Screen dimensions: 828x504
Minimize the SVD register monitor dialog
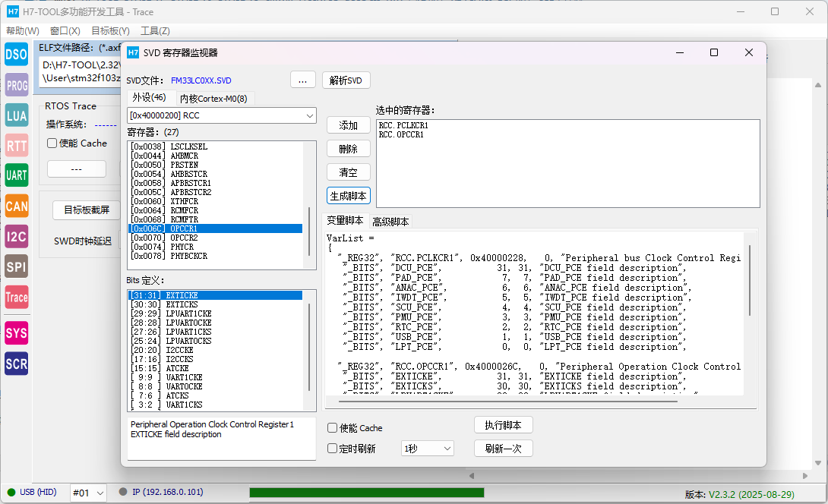pos(680,52)
